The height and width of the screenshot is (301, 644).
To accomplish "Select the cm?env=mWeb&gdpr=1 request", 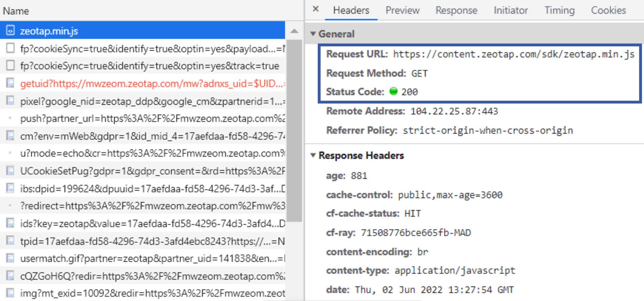I will [x=142, y=136].
